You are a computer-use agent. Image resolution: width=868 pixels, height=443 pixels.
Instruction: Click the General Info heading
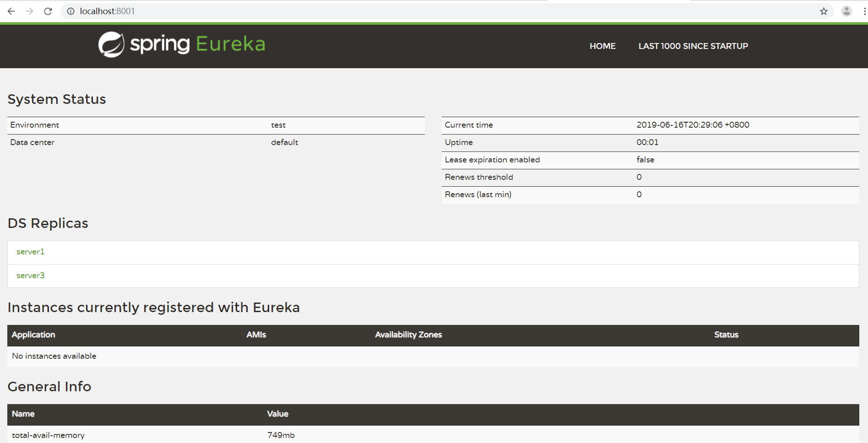click(x=49, y=387)
